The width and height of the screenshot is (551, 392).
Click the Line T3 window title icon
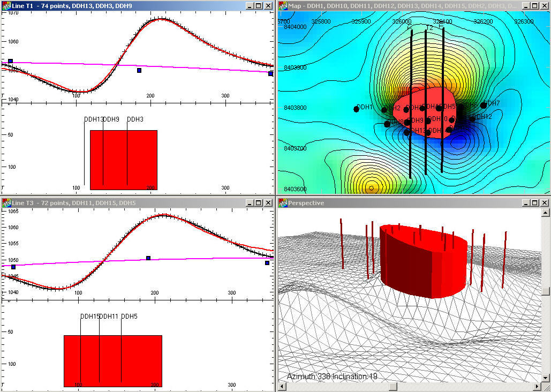6,202
